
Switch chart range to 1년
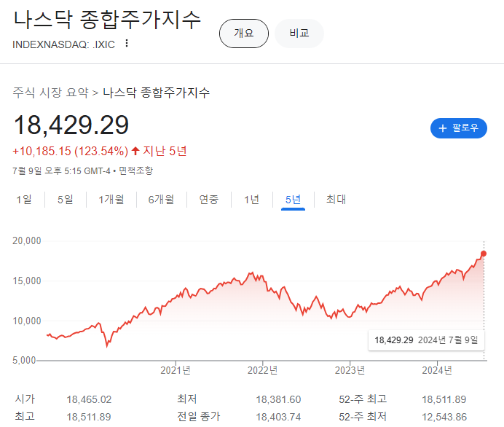coord(252,200)
